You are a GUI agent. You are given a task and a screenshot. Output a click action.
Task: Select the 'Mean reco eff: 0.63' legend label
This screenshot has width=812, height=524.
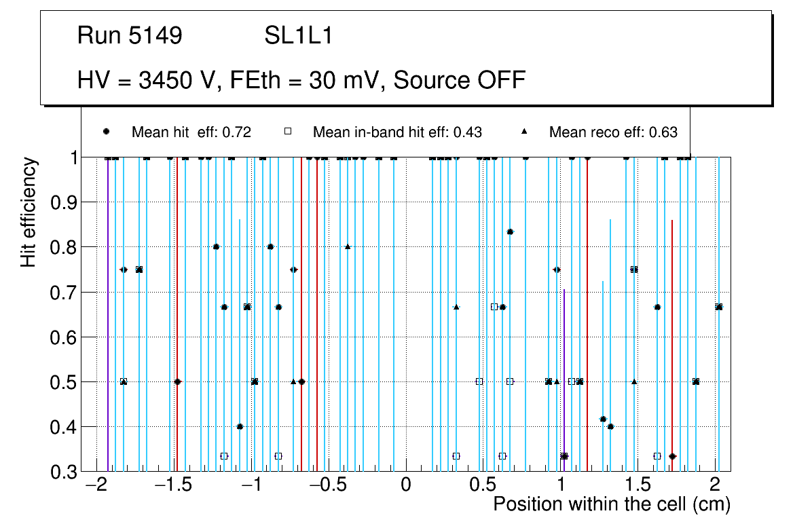613,132
